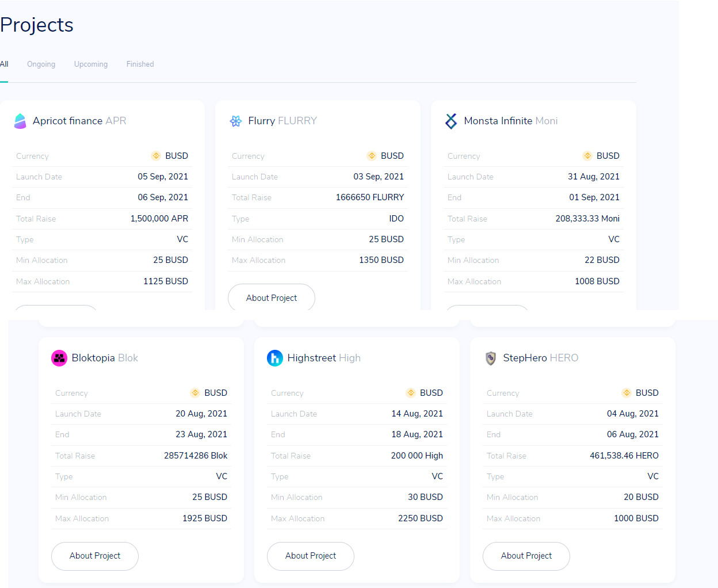Click Bloktopia launch date 20 Aug, 2021
The image size is (718, 588).
(201, 414)
